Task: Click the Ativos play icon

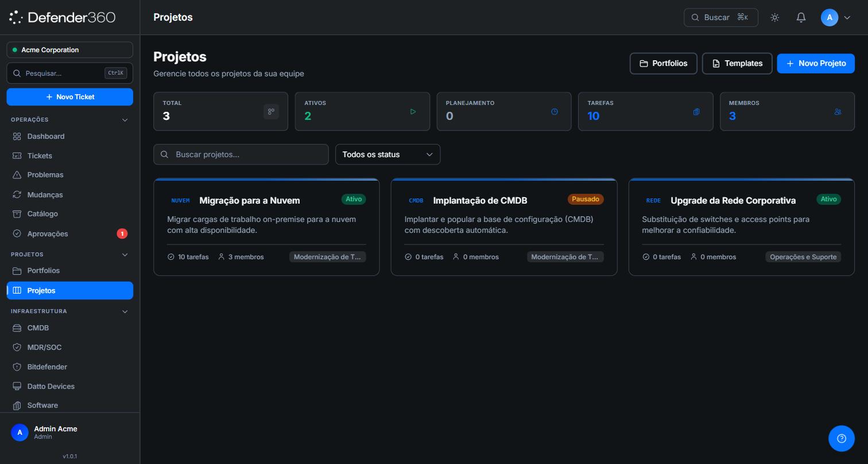Action: [x=413, y=112]
